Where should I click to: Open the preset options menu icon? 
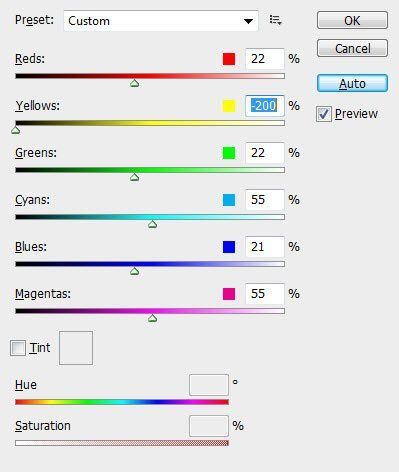click(276, 20)
